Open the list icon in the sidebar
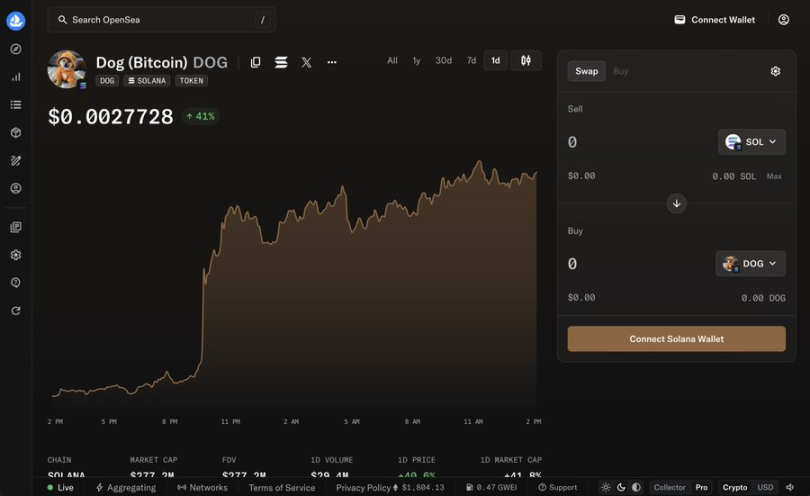 click(x=16, y=105)
